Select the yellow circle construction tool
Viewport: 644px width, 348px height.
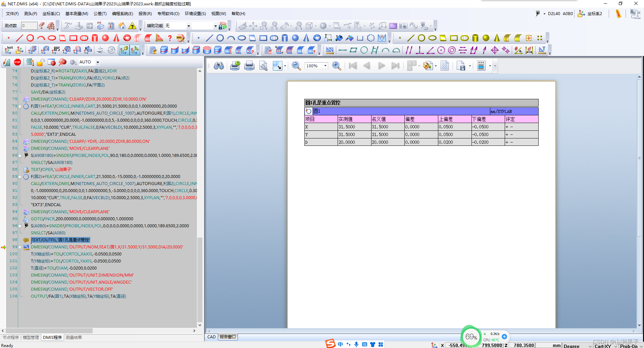coord(422,38)
